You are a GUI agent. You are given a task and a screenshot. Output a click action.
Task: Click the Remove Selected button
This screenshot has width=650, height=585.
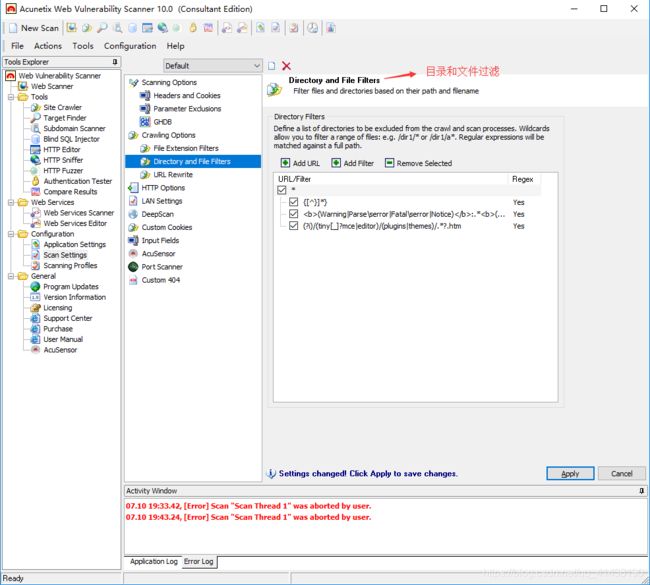[x=418, y=163]
